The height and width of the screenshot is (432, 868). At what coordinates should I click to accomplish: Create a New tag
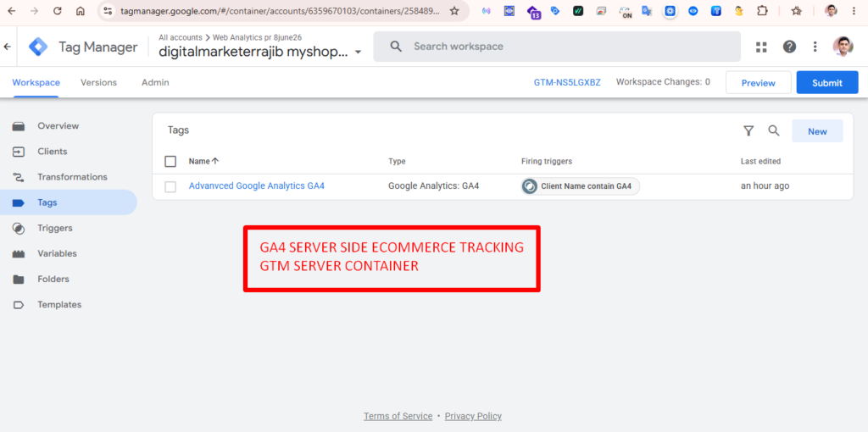click(817, 131)
